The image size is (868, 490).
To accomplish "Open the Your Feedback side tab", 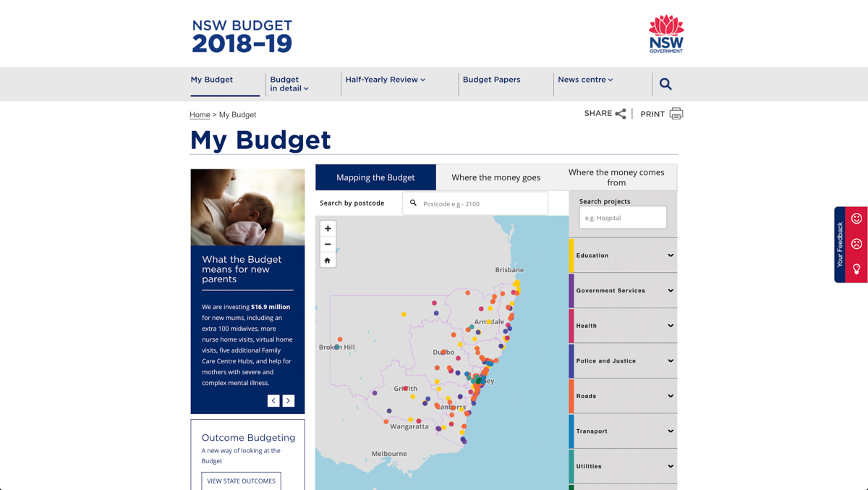I will point(840,245).
